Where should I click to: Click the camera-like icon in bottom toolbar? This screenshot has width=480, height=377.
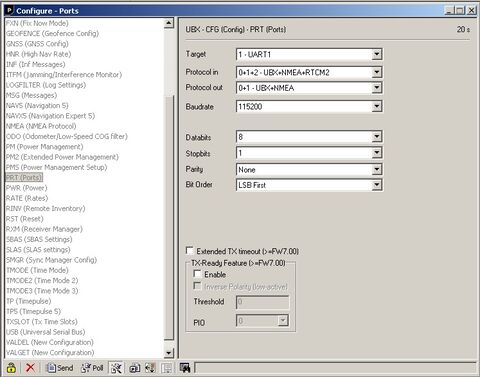134,368
